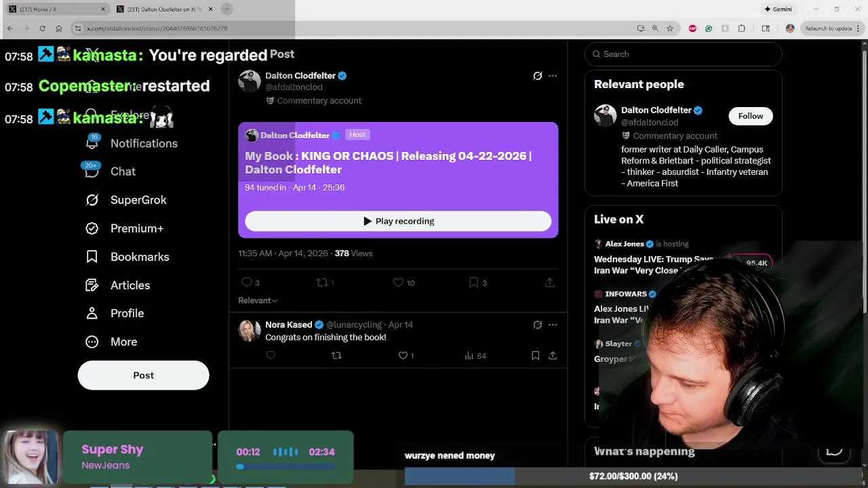Open the three-dot menu on Dalton's post

pyautogui.click(x=553, y=76)
